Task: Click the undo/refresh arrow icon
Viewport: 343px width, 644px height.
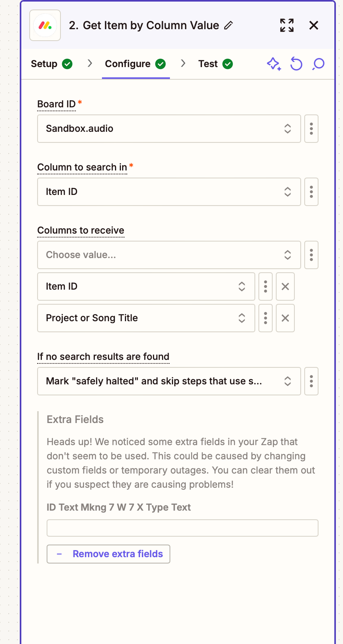Action: (296, 64)
